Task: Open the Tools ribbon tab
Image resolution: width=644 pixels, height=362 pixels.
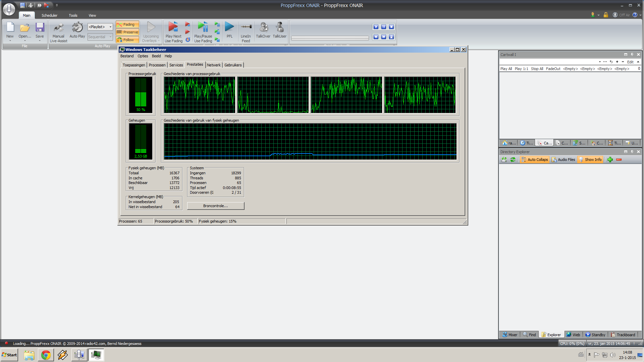Action: click(x=73, y=15)
